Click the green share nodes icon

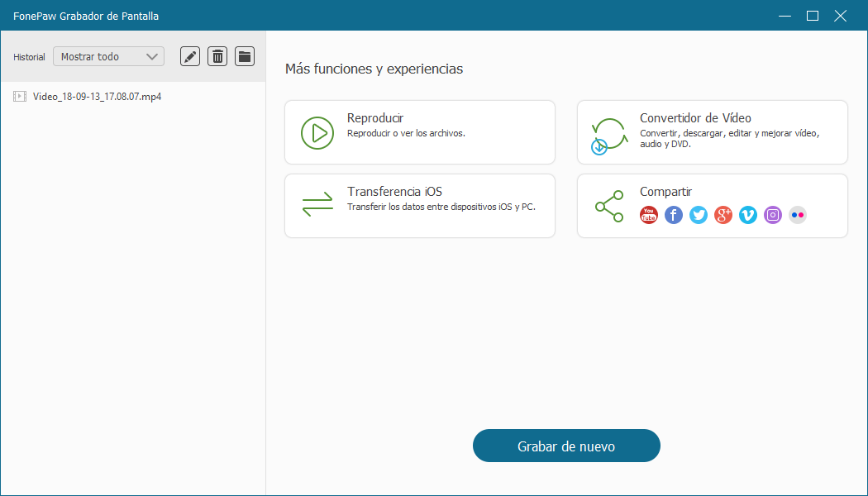[609, 207]
